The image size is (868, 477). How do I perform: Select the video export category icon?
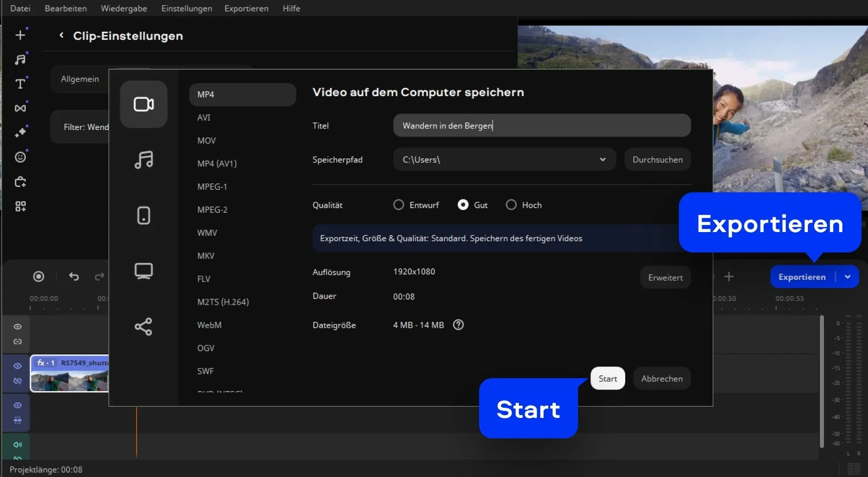point(143,104)
